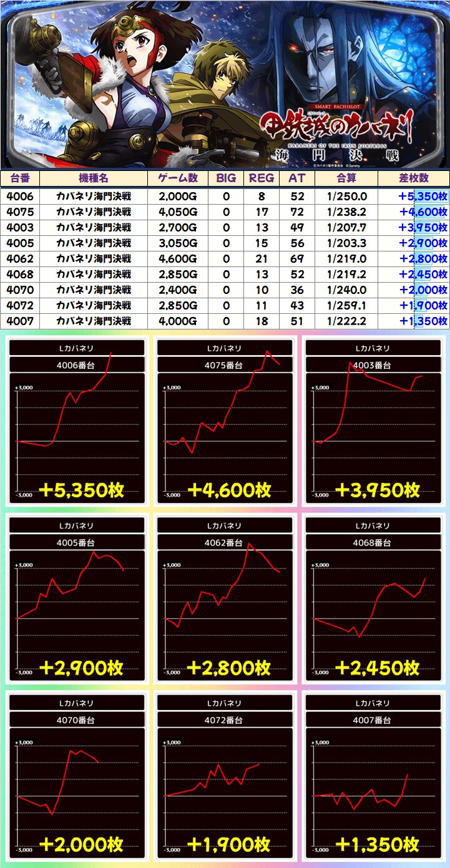Click the +4,600枚 value in table
This screenshot has width=450, height=868.
pos(424,212)
